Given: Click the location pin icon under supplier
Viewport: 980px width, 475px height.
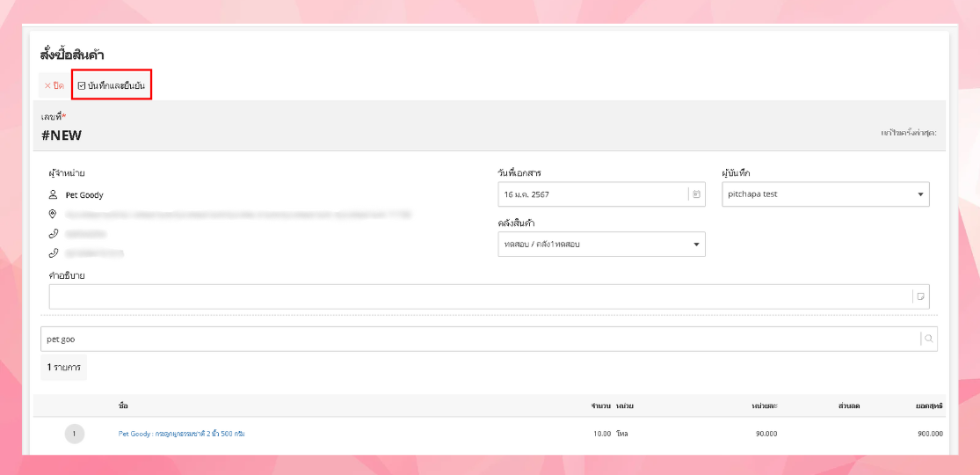Looking at the screenshot, I should click(x=53, y=214).
